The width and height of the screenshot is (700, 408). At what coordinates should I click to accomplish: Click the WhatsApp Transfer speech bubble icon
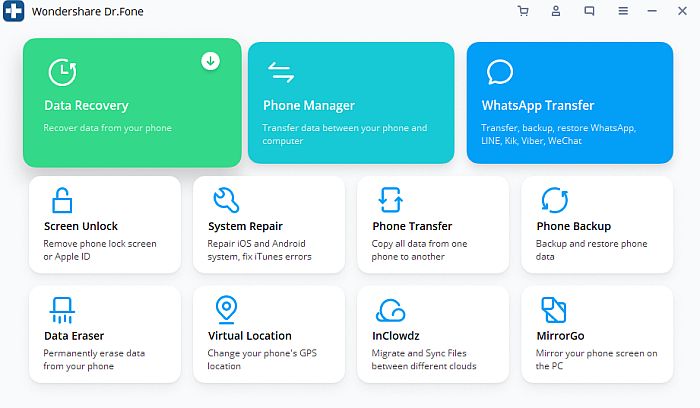(x=500, y=72)
